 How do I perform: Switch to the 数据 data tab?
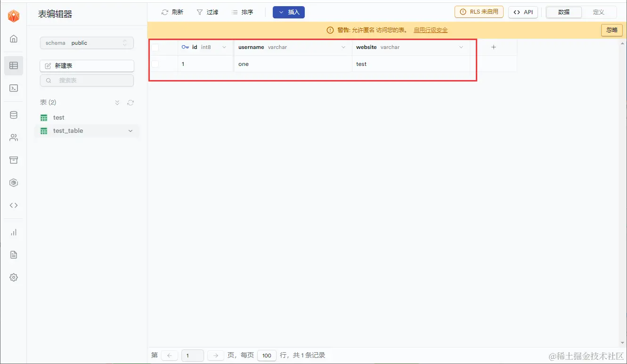click(564, 12)
